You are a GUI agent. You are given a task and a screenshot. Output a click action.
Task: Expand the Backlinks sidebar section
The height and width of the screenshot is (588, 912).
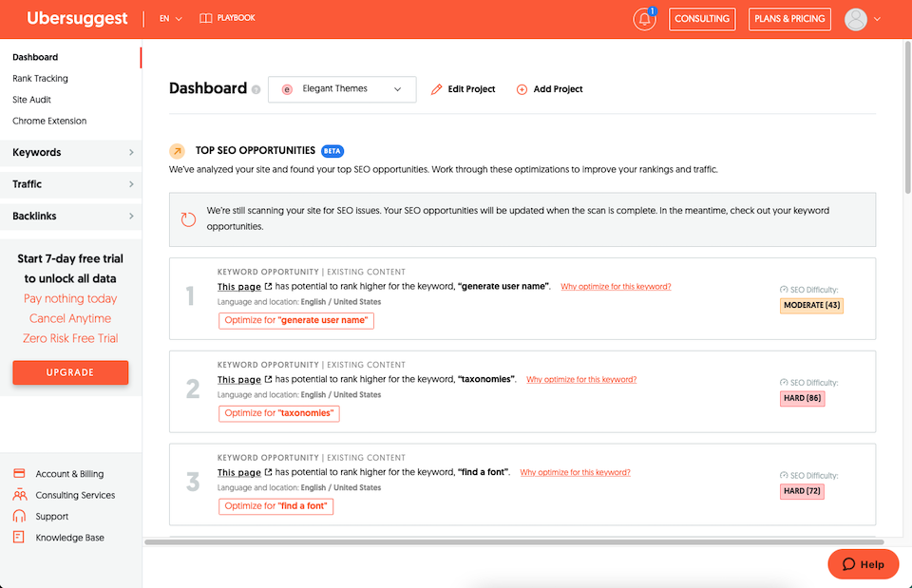pos(71,217)
